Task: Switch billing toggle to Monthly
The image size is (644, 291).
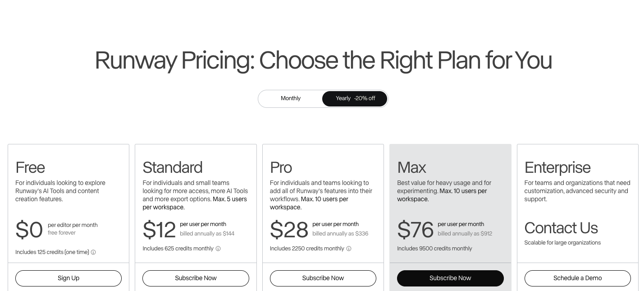Action: click(x=291, y=98)
